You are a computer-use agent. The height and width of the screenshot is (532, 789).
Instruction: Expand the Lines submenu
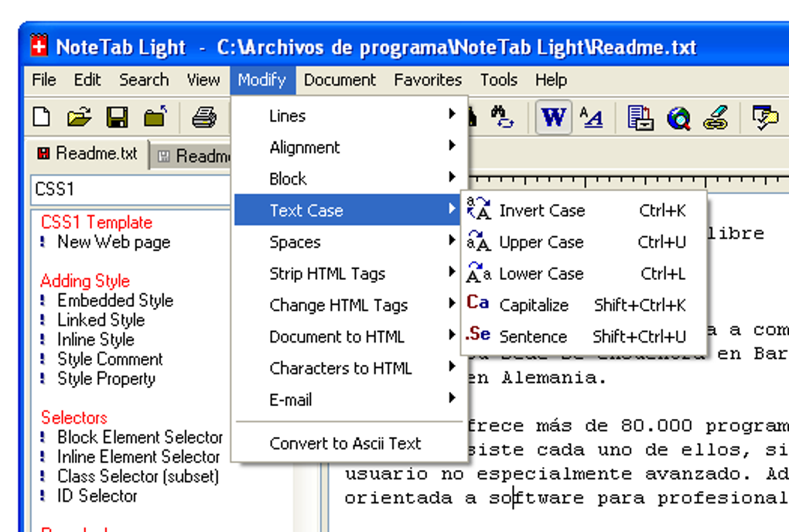click(288, 115)
